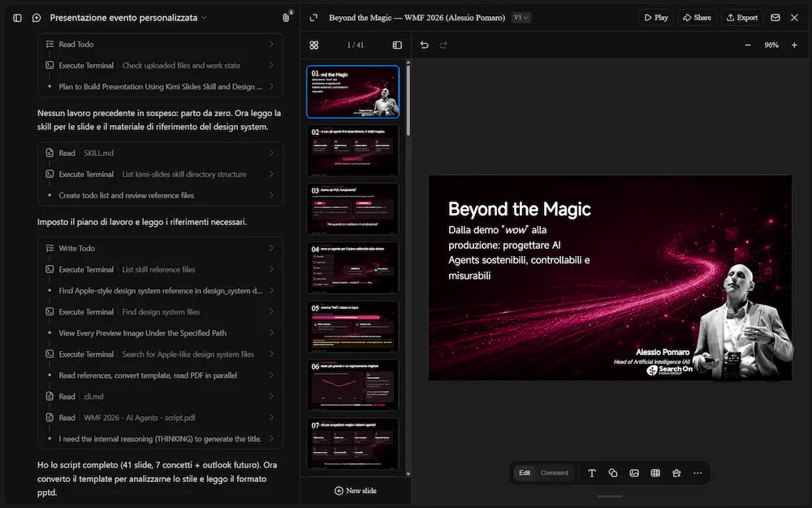The width and height of the screenshot is (812, 508).
Task: Click the Alessio Pomaro name on slide
Action: click(x=663, y=352)
